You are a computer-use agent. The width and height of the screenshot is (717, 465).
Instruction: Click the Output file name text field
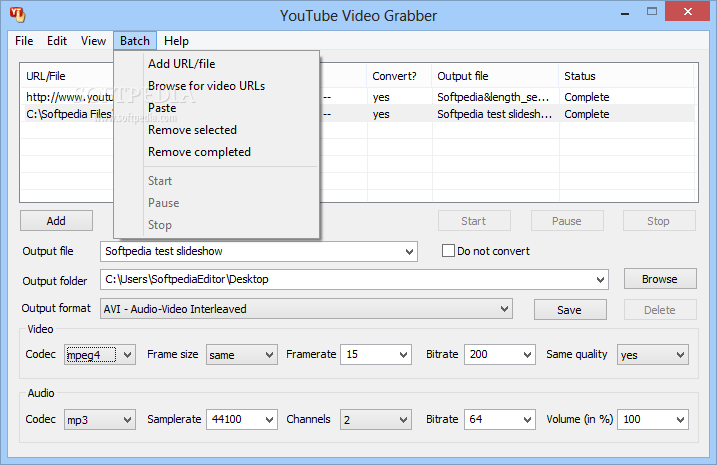[x=251, y=251]
